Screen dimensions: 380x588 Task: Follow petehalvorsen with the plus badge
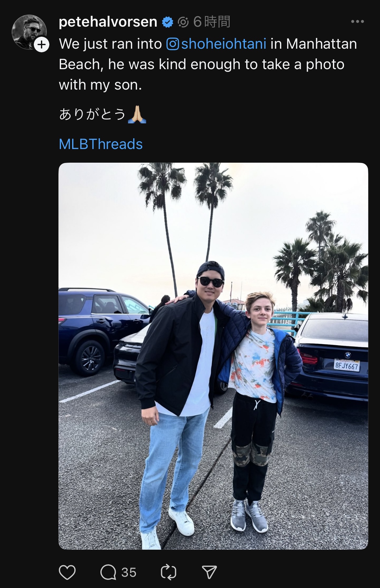point(42,45)
